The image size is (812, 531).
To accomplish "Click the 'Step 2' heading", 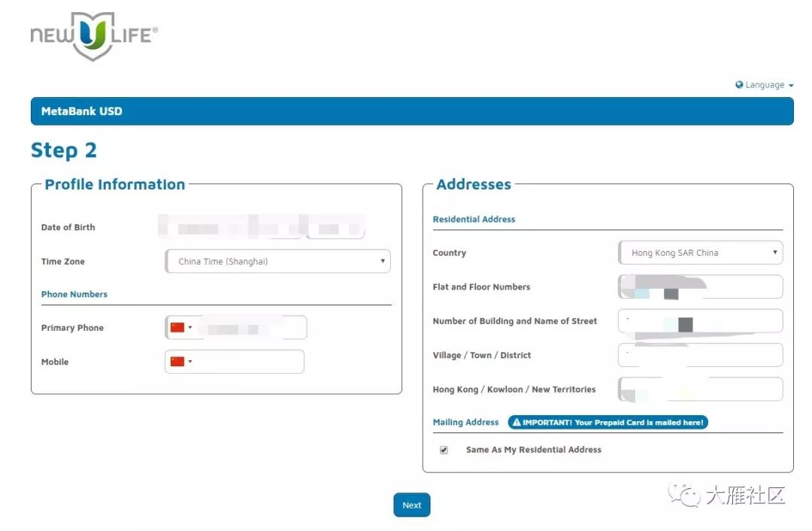I will tap(64, 150).
